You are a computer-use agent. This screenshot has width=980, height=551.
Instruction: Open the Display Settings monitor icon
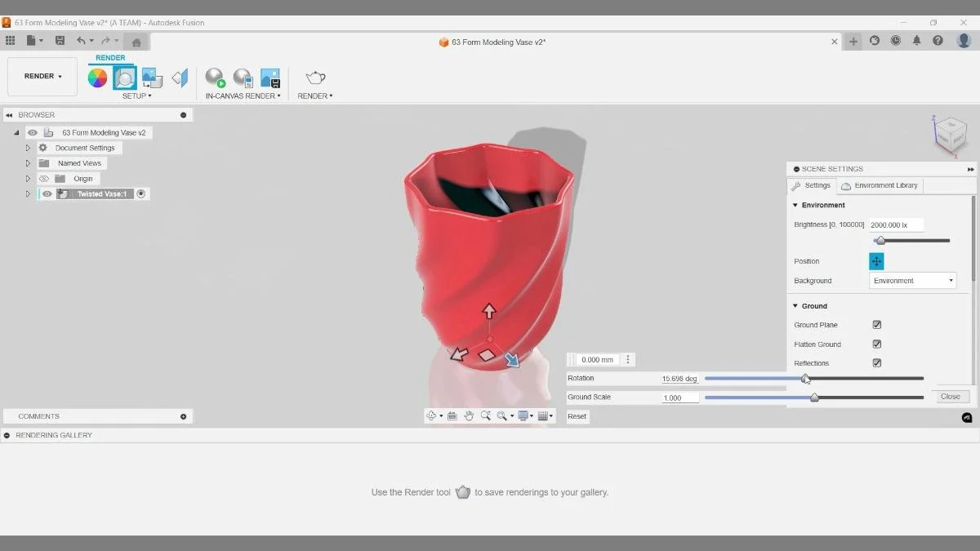tap(523, 415)
